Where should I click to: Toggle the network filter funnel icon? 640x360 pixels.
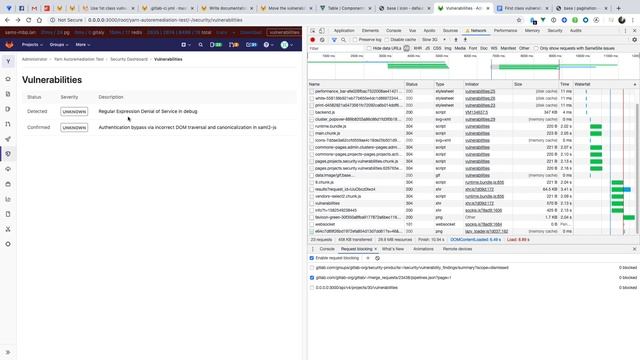[x=334, y=40]
